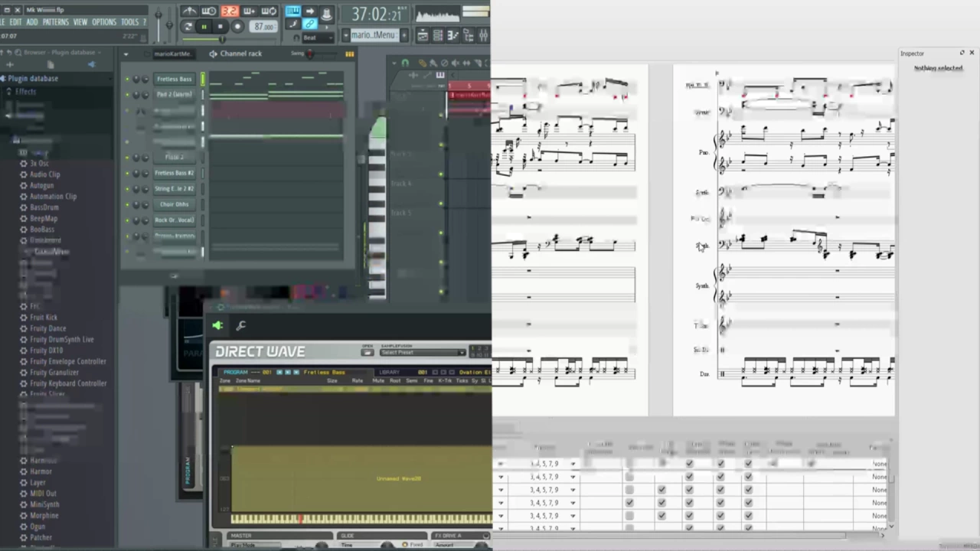Pause playback with the transport button
This screenshot has height=551, width=980.
(x=204, y=27)
